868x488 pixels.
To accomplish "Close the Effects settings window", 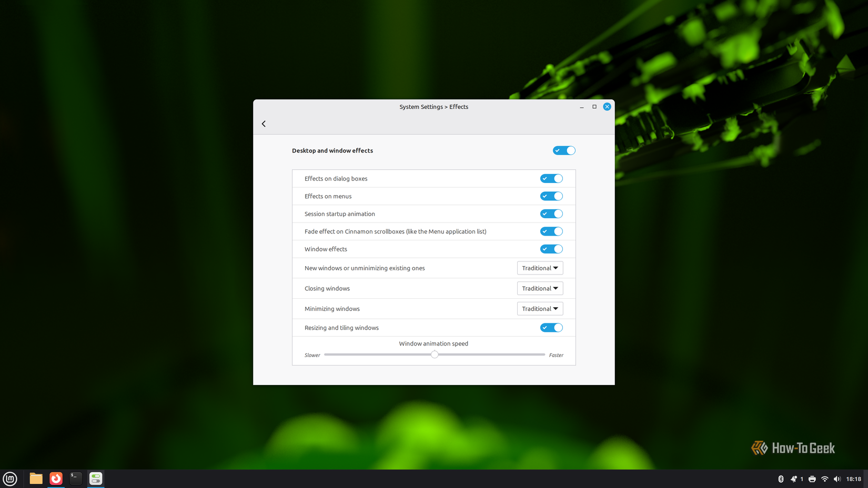I will point(607,107).
